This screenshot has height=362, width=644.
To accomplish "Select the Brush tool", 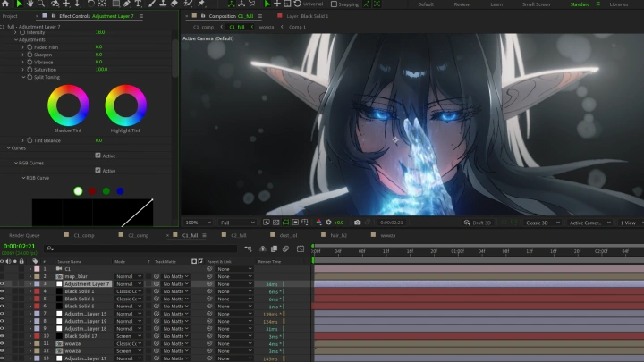I will coord(152,4).
